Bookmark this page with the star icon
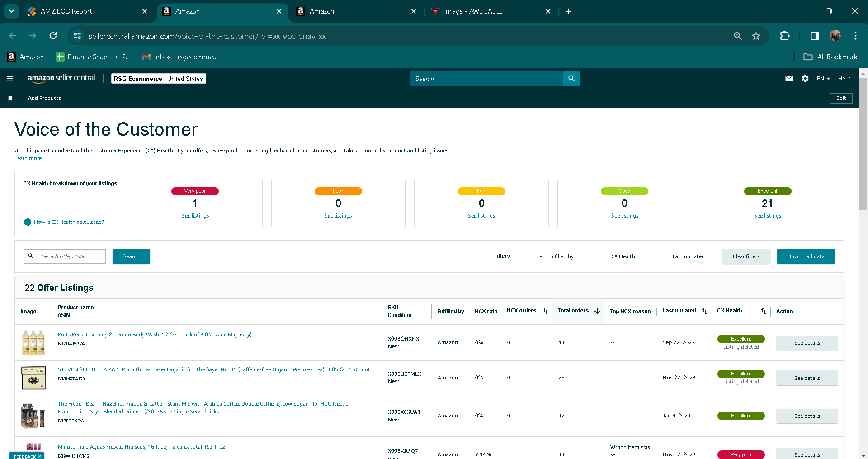The image size is (868, 459). coord(756,36)
